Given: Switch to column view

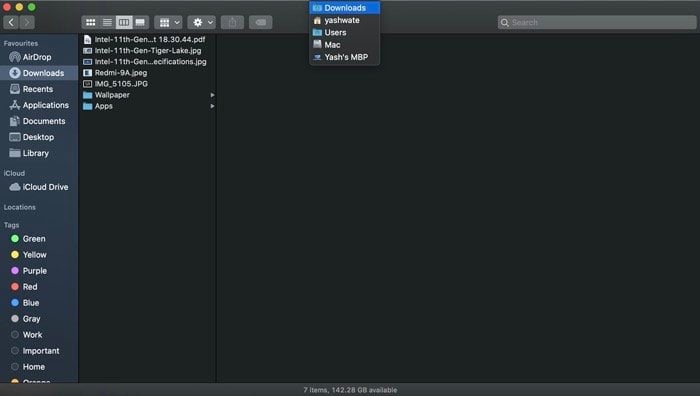Looking at the screenshot, I should pos(124,22).
